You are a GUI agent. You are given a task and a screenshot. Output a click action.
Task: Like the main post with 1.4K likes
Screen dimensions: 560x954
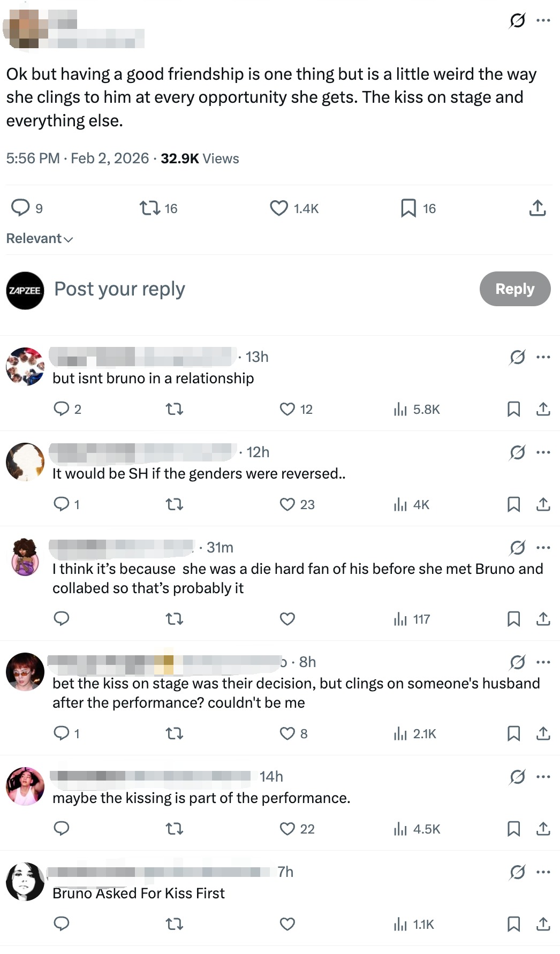click(279, 208)
